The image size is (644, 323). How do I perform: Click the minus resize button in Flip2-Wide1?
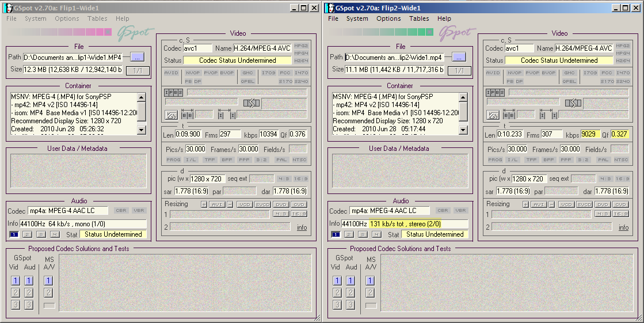551,204
